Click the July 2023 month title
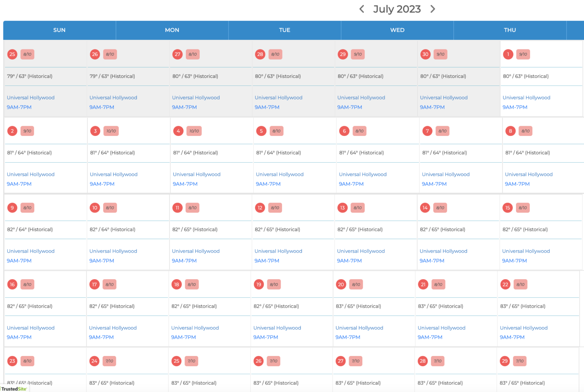This screenshot has width=584, height=392. click(397, 9)
